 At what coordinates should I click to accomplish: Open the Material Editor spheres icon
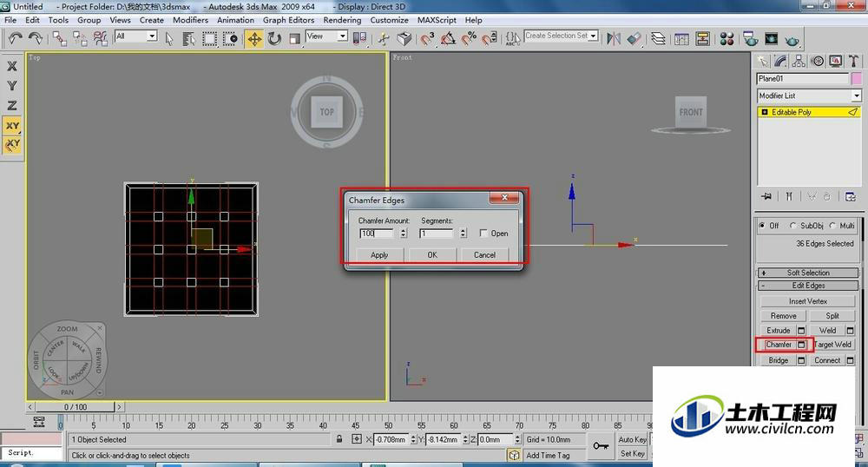point(727,39)
